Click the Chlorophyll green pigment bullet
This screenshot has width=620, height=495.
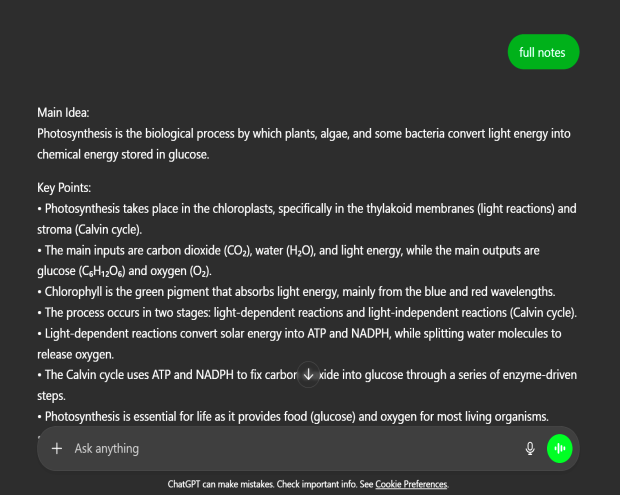pos(296,292)
